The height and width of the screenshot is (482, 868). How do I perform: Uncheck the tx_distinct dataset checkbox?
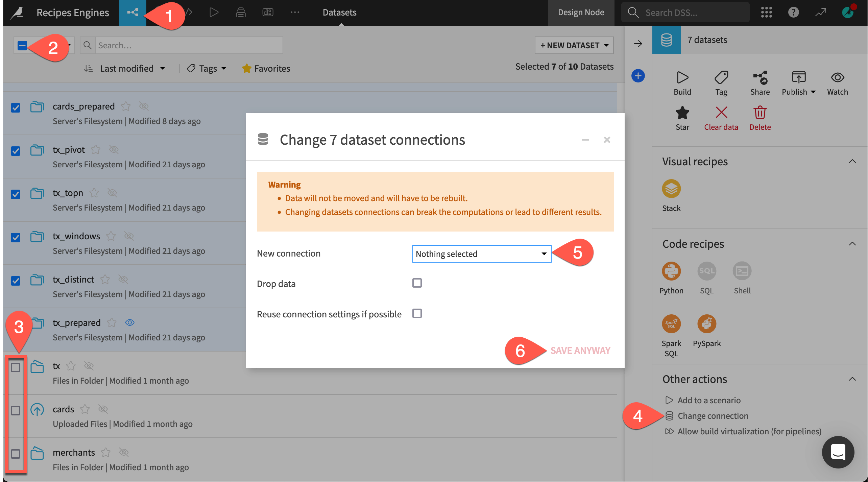point(16,281)
